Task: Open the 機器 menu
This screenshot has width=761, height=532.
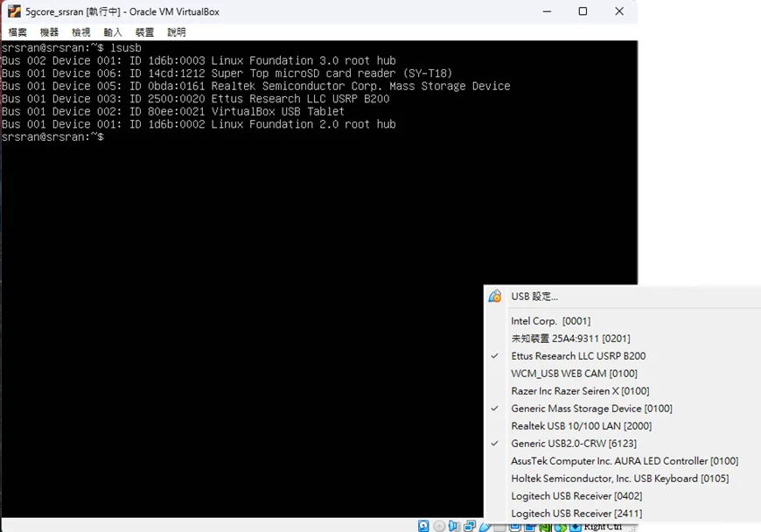Action: [49, 32]
